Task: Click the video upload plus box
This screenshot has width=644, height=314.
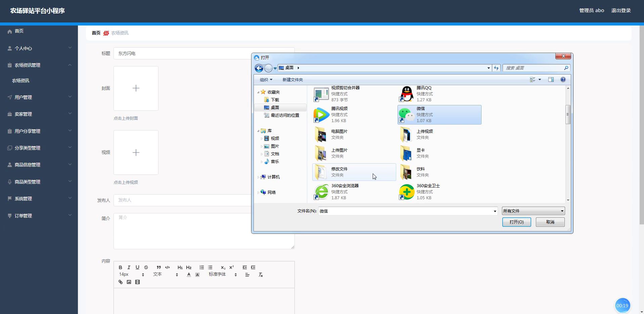Action: coord(136,152)
